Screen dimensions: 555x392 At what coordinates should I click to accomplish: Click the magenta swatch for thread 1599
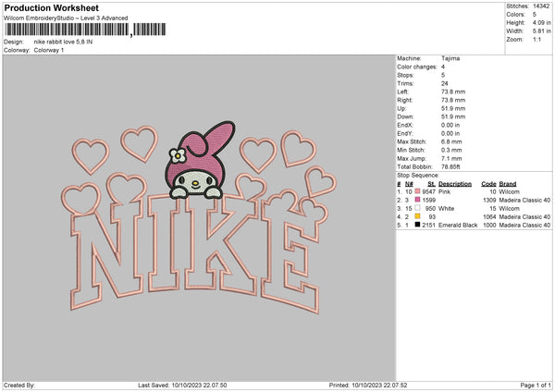click(x=418, y=200)
